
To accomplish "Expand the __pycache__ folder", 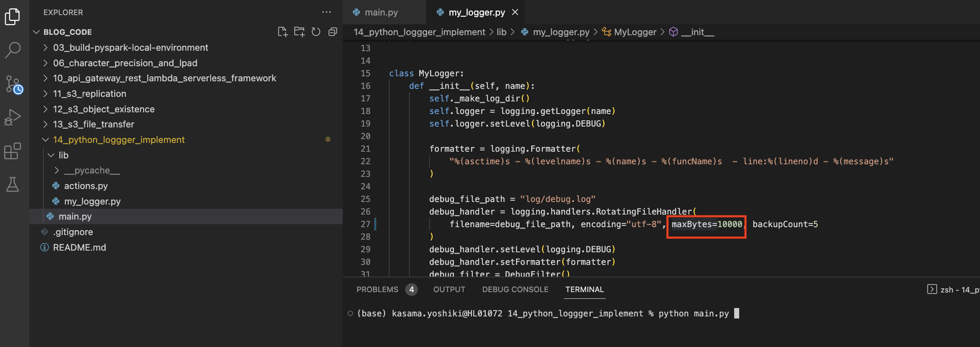I will click(x=186, y=171).
